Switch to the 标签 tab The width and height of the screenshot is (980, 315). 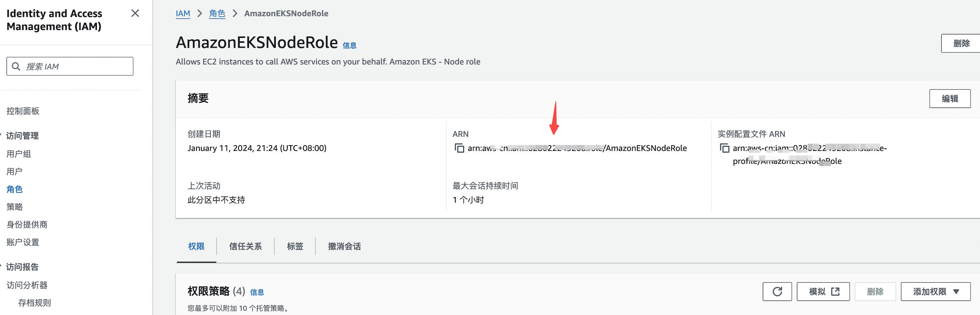295,247
